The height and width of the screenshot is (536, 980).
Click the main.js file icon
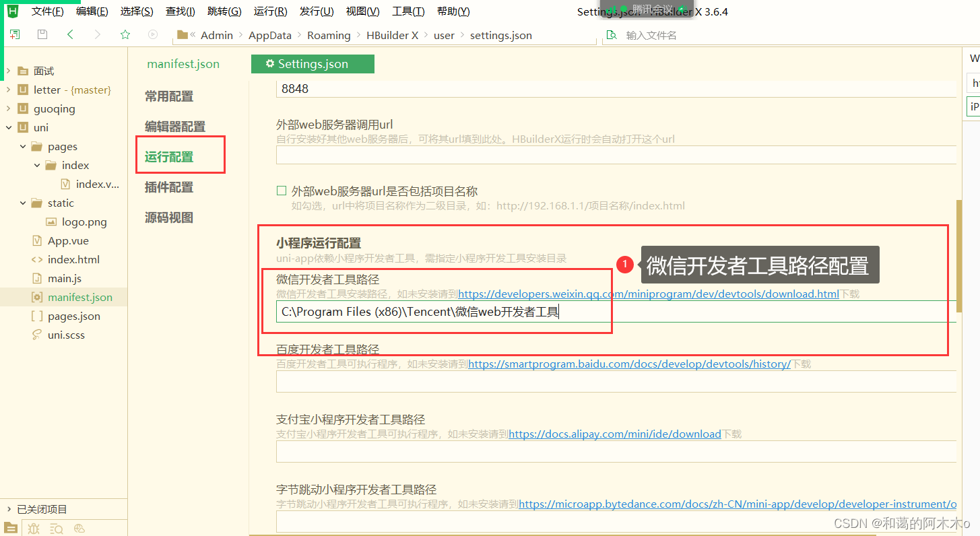click(37, 278)
